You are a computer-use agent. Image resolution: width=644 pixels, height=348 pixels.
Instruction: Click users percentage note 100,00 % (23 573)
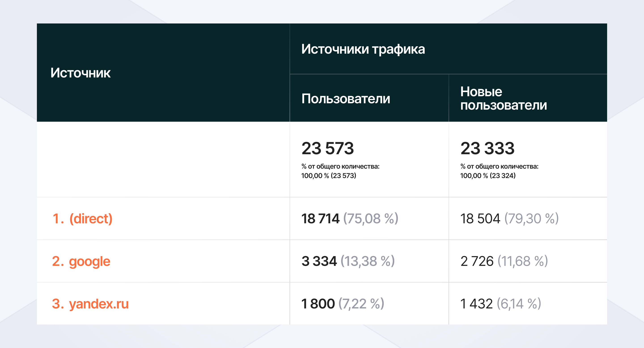pos(328,176)
